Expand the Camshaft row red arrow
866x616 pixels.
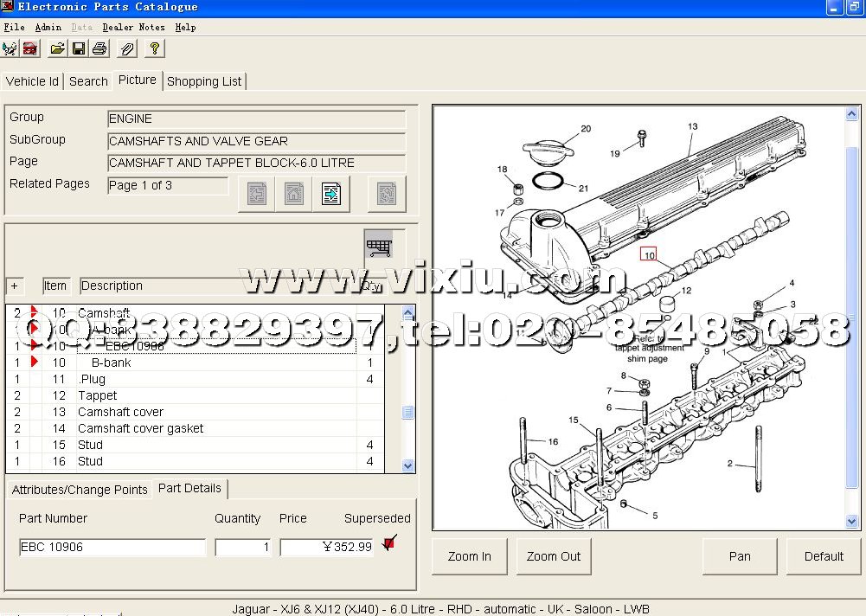pyautogui.click(x=35, y=312)
